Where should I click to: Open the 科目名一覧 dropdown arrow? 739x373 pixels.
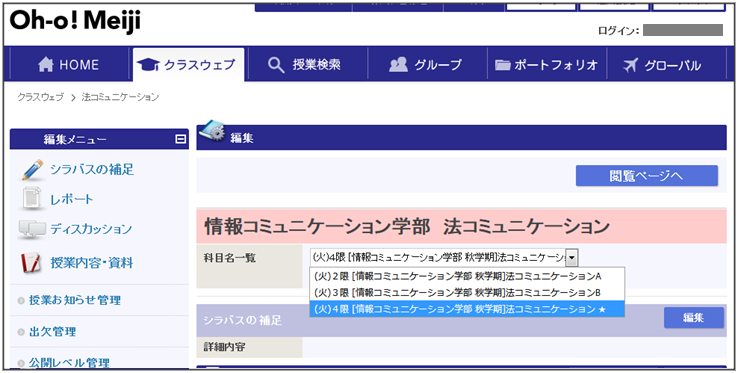[571, 258]
